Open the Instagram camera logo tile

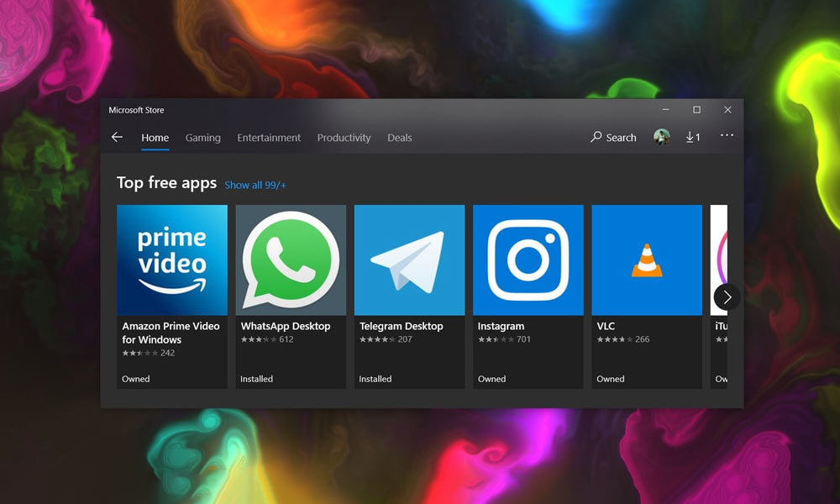click(x=528, y=260)
